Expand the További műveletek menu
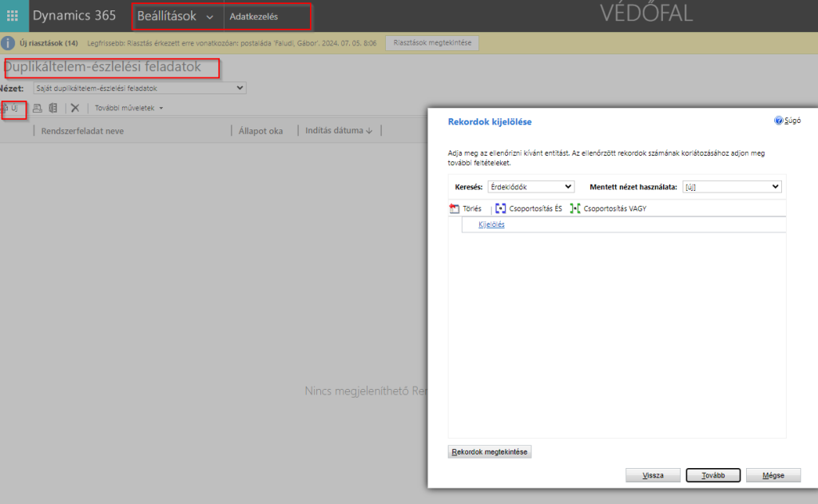This screenshot has height=504, width=818. 129,108
